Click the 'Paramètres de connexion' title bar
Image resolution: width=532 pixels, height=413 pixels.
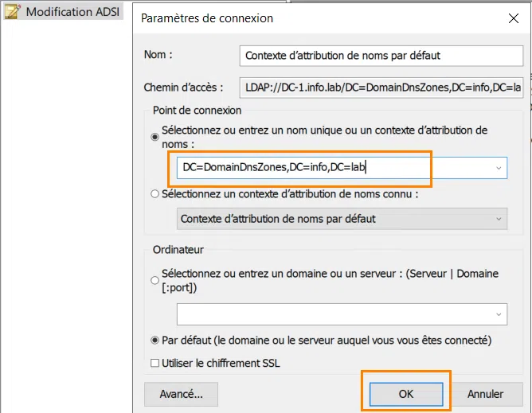(x=319, y=18)
